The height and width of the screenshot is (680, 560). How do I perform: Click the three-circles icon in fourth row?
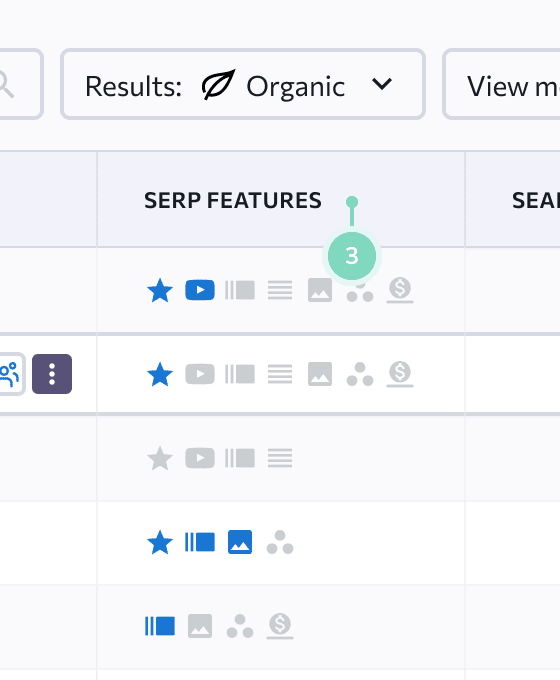[x=280, y=542]
